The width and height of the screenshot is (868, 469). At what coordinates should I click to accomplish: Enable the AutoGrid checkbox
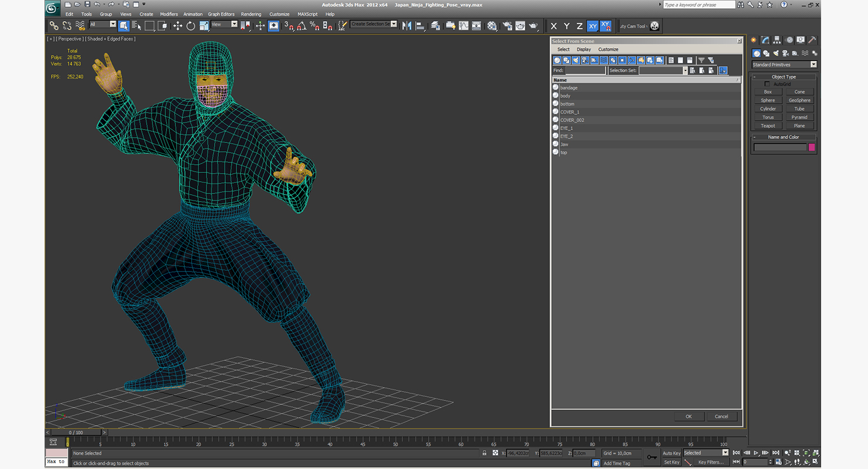(x=767, y=84)
